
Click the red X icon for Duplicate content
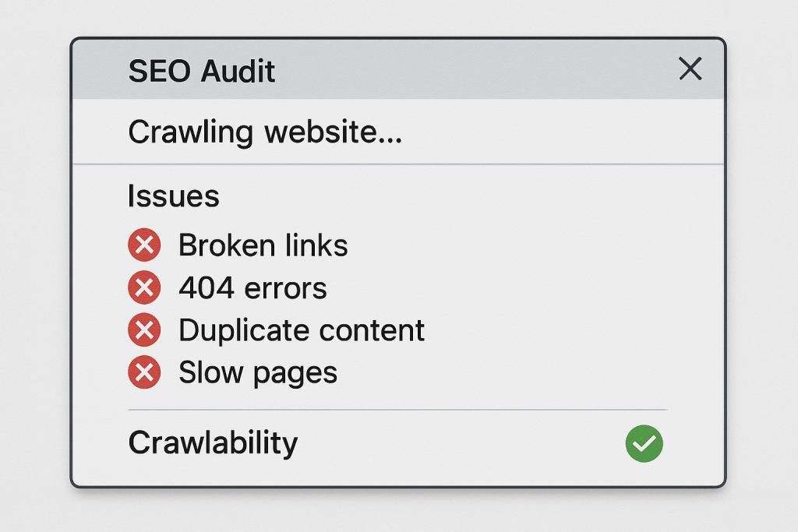pyautogui.click(x=144, y=330)
